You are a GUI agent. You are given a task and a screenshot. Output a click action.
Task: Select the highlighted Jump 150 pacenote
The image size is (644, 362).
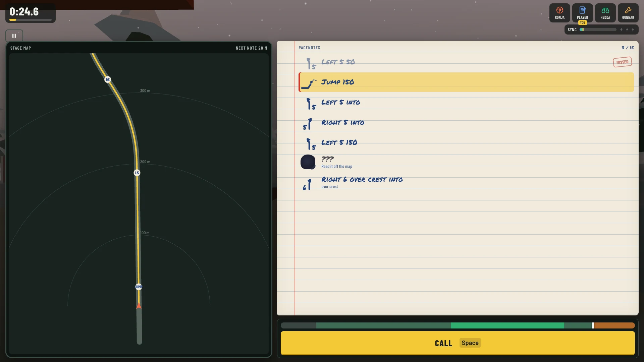(x=466, y=82)
